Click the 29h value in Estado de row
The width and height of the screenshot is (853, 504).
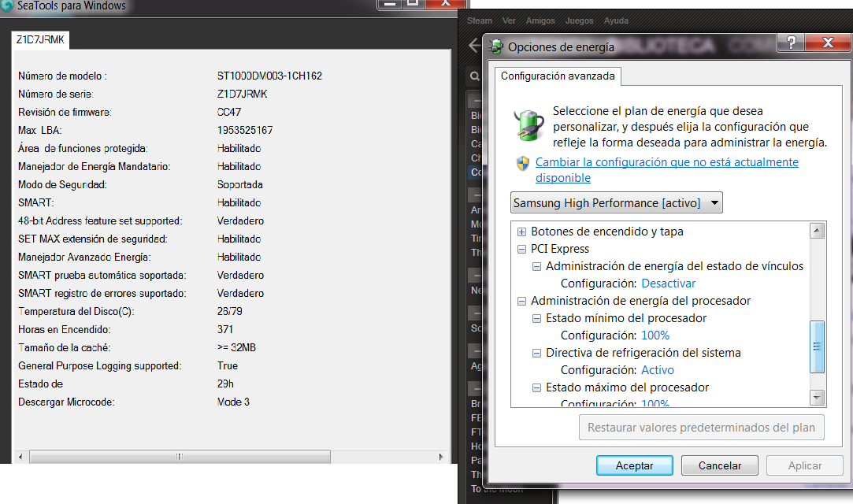(225, 384)
